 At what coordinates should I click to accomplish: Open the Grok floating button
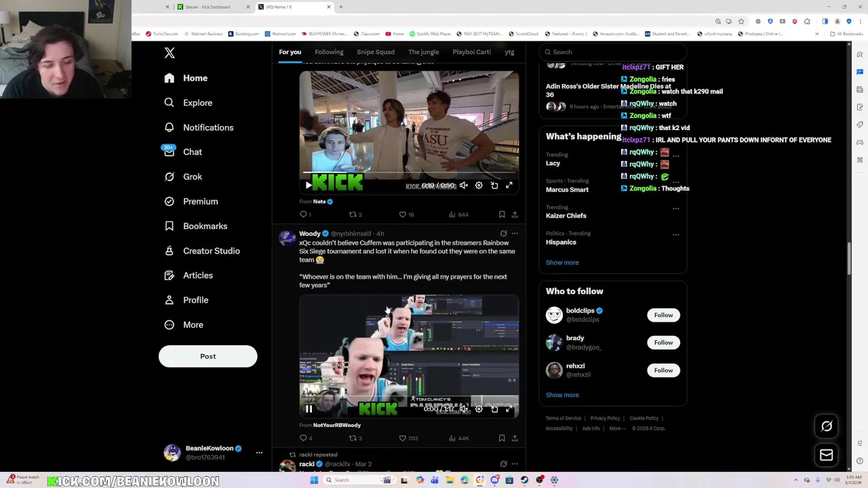(x=827, y=426)
